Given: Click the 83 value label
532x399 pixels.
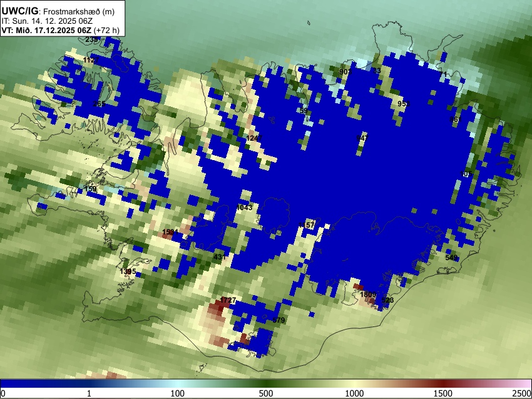Looking at the screenshot, I should (377, 71).
